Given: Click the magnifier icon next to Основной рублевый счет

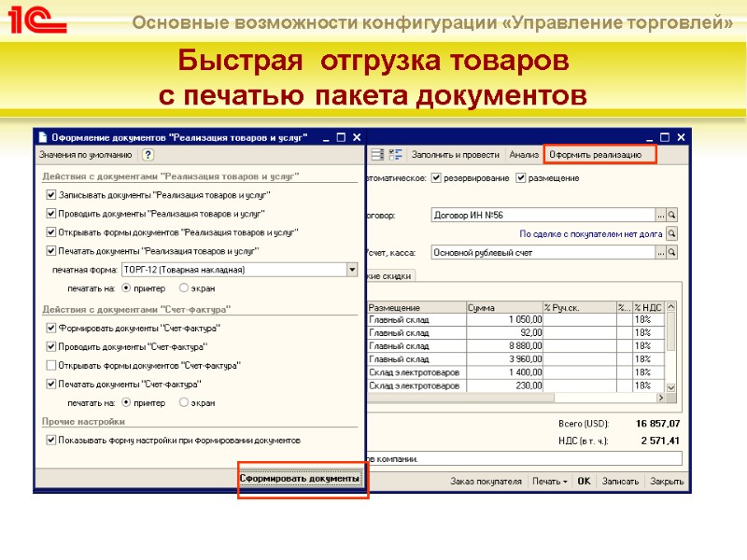Looking at the screenshot, I should pyautogui.click(x=672, y=250).
